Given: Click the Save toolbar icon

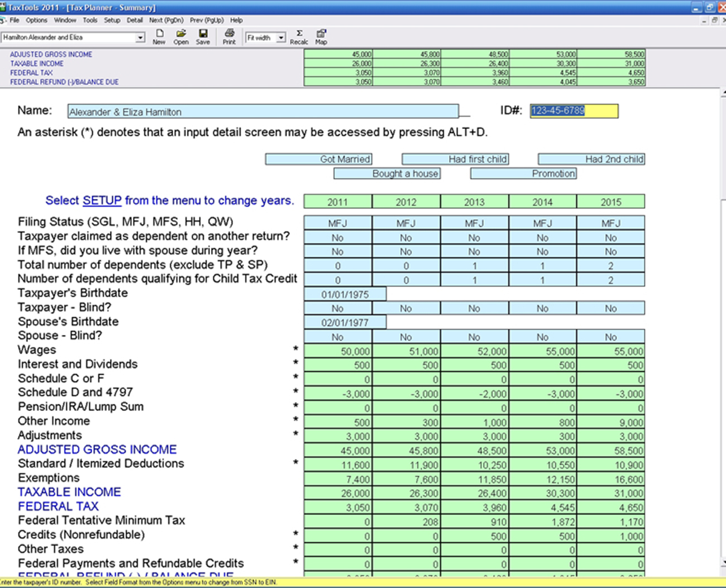Looking at the screenshot, I should click(203, 37).
